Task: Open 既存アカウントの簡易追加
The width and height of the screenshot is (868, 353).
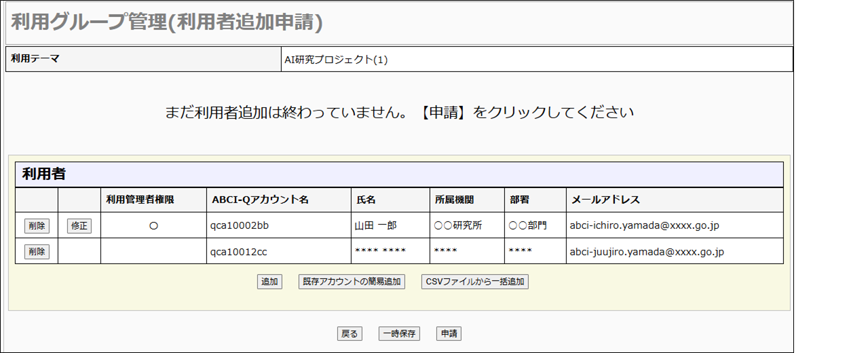Action: click(352, 282)
